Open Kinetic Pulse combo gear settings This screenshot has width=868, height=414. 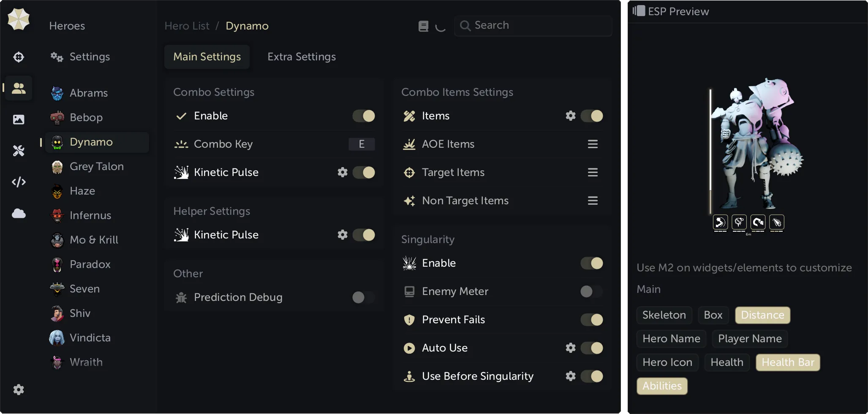point(342,172)
